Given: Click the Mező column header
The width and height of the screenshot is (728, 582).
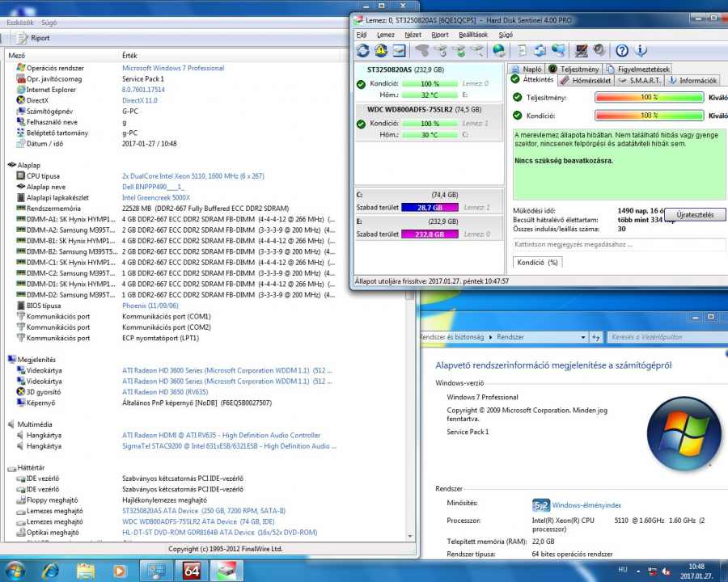Looking at the screenshot, I should tap(61, 55).
